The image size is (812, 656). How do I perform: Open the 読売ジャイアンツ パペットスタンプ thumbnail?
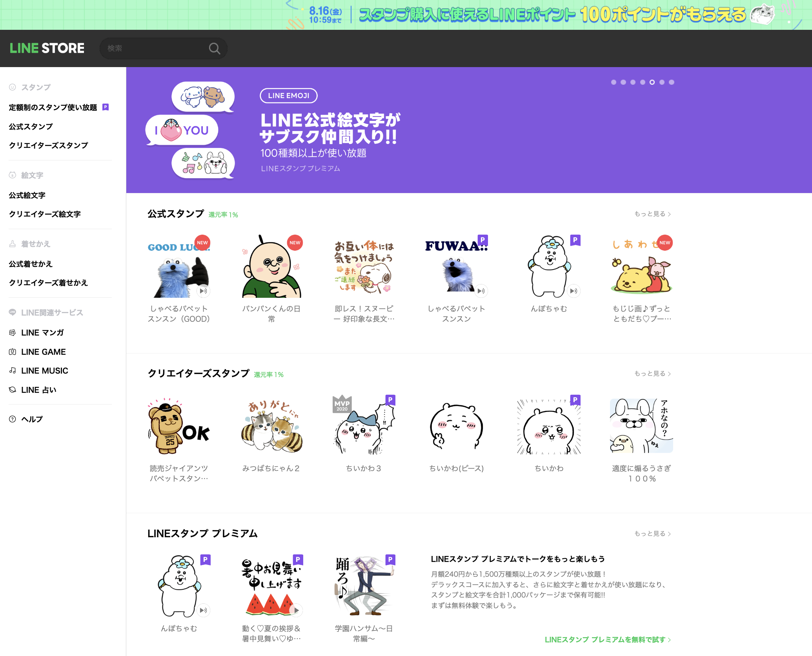coord(179,426)
